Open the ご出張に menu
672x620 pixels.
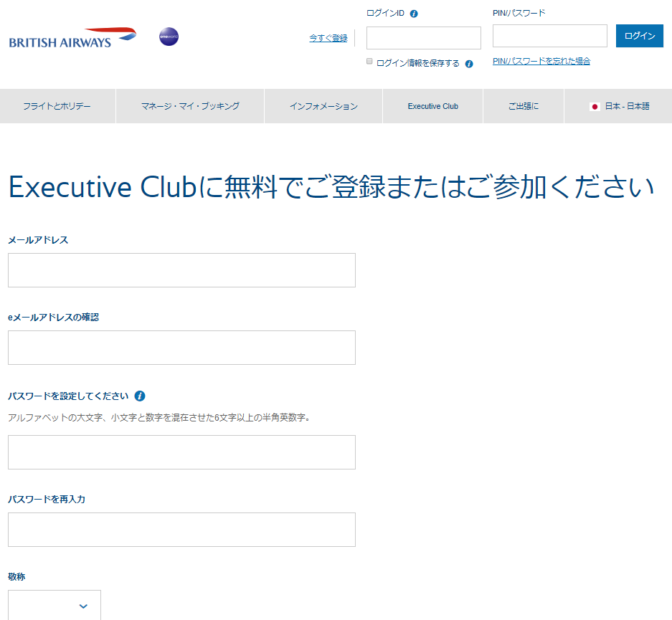[x=524, y=106]
